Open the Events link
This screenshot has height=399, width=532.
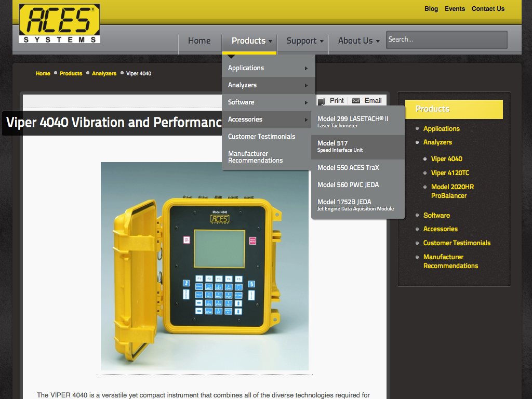pyautogui.click(x=455, y=9)
